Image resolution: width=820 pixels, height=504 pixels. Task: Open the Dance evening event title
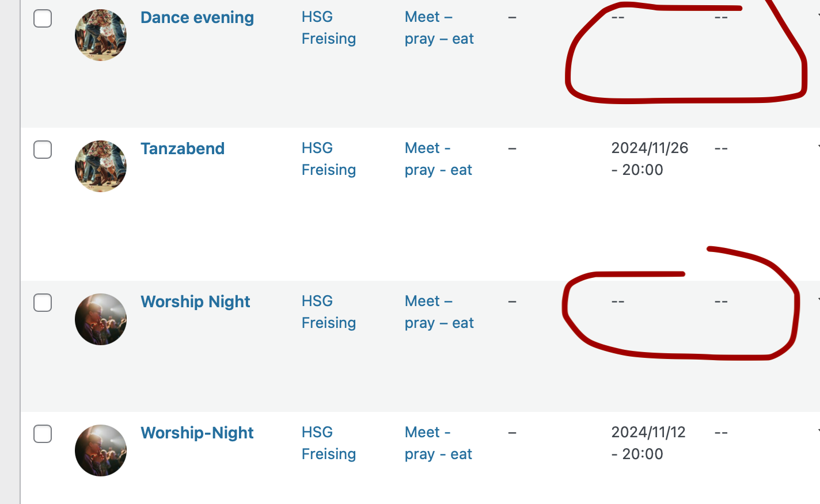197,18
